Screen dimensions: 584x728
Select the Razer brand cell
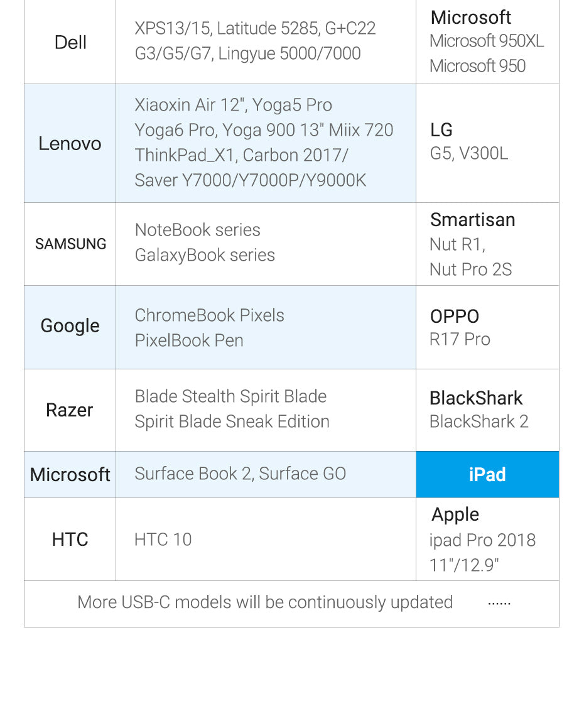tap(70, 410)
